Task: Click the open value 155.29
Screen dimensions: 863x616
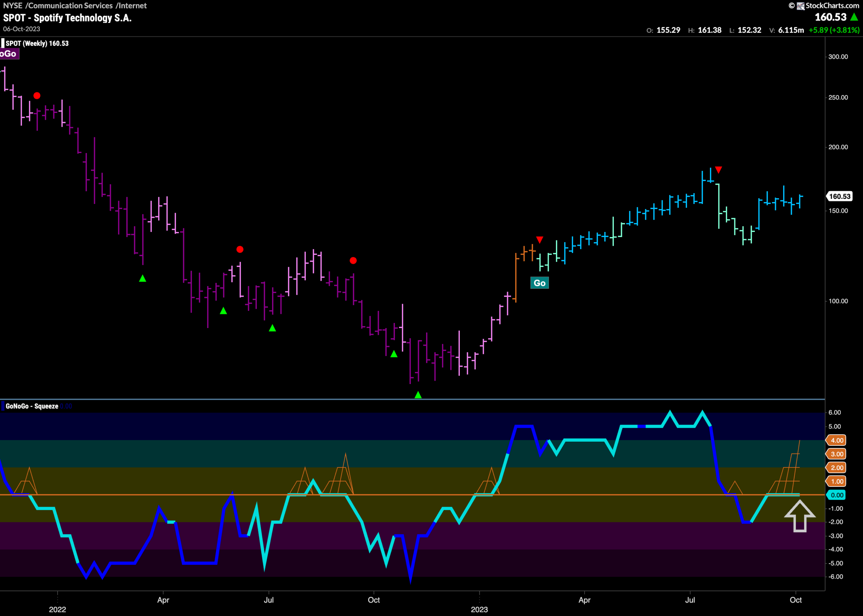Action: click(x=668, y=30)
